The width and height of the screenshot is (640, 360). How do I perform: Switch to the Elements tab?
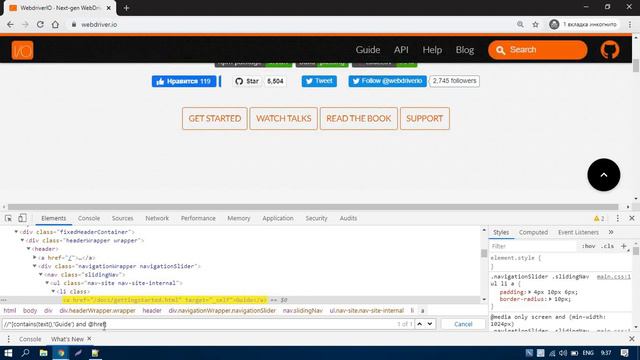tap(53, 218)
